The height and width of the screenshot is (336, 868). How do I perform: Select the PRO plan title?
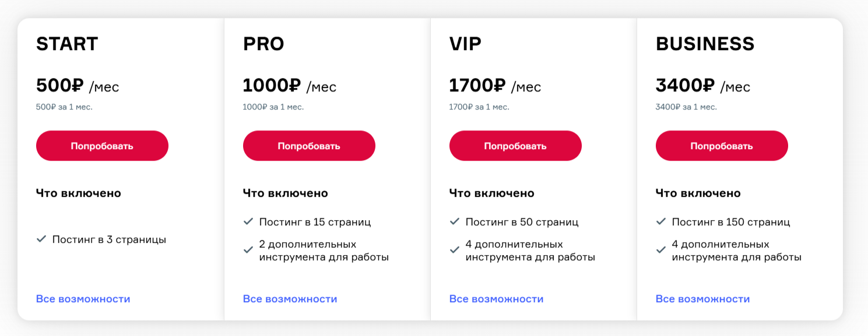pyautogui.click(x=263, y=44)
